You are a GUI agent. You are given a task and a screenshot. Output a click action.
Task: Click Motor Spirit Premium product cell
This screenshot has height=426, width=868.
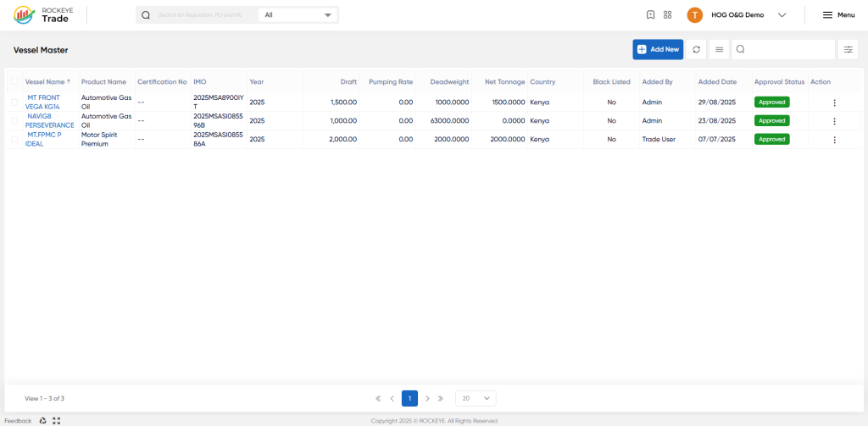(99, 140)
